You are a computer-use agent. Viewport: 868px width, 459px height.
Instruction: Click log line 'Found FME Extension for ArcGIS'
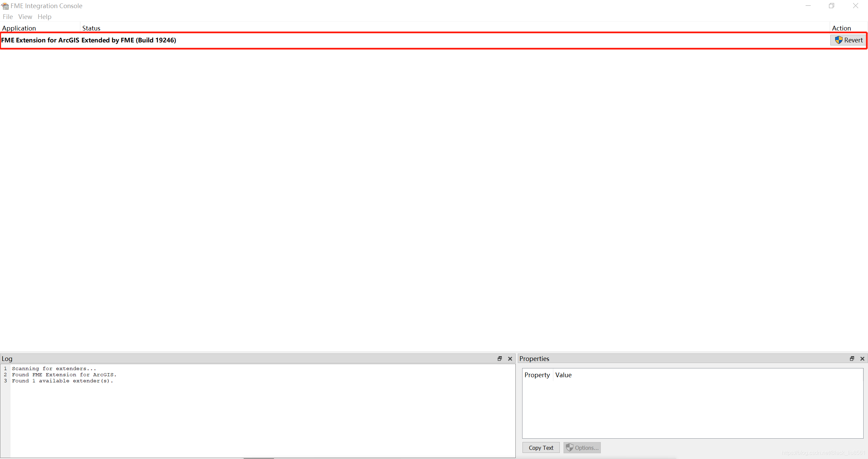pyautogui.click(x=64, y=375)
